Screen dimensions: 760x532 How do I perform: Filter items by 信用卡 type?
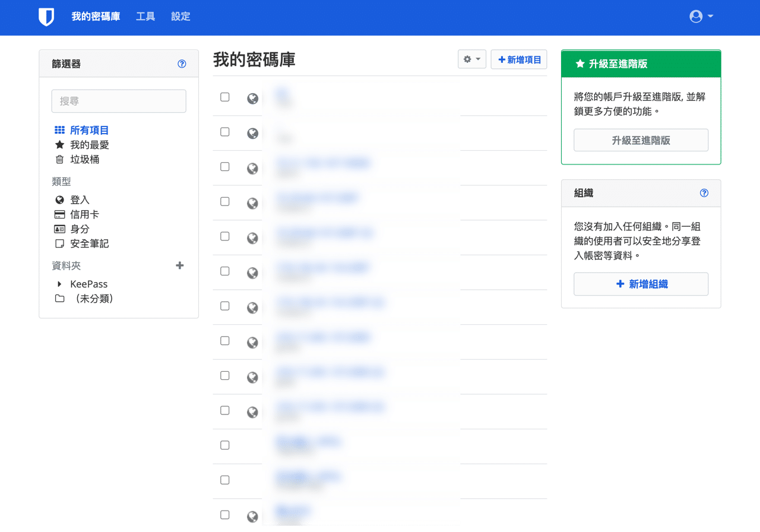coord(84,214)
